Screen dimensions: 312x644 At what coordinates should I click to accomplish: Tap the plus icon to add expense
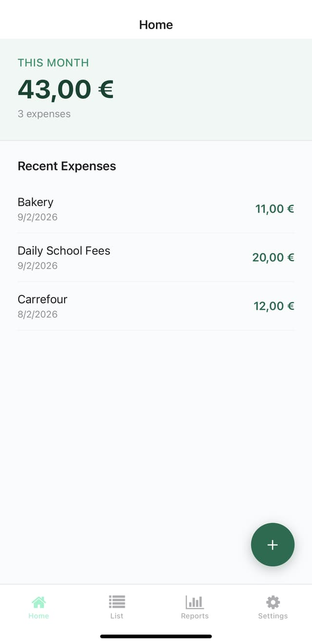pyautogui.click(x=273, y=545)
